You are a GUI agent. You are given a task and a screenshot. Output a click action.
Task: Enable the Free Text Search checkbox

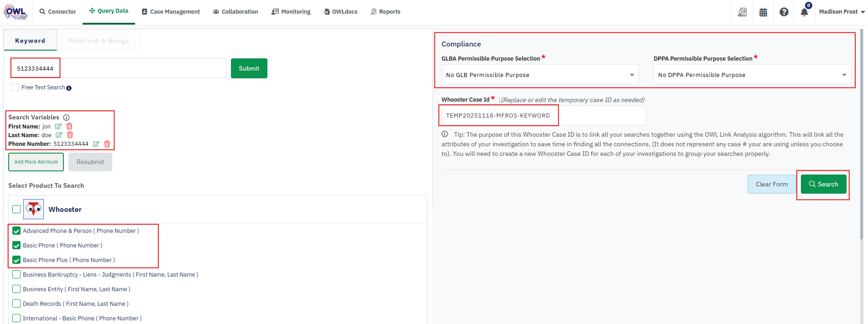(x=16, y=87)
